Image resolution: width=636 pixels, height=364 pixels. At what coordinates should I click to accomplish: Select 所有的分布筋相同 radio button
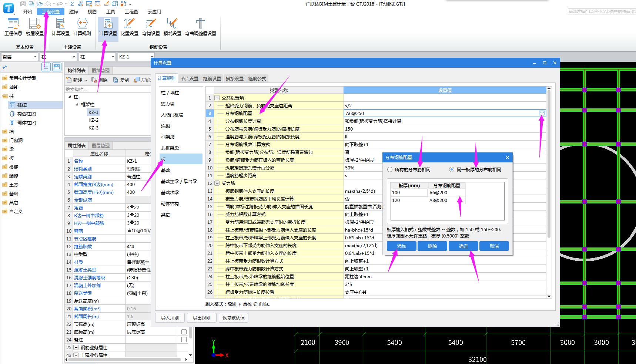(390, 169)
